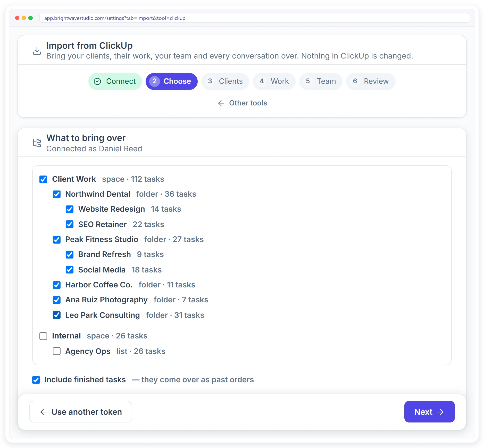This screenshot has height=448, width=484.
Task: Uncheck Peak Fitness Studio folder
Action: coord(57,240)
